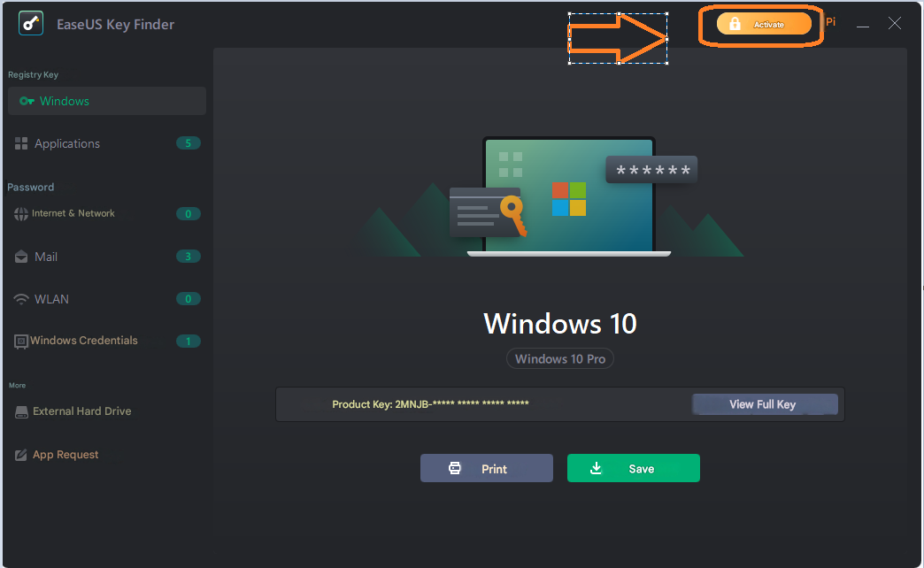Open Internet & Network passwords
The width and height of the screenshot is (924, 568).
click(x=107, y=213)
